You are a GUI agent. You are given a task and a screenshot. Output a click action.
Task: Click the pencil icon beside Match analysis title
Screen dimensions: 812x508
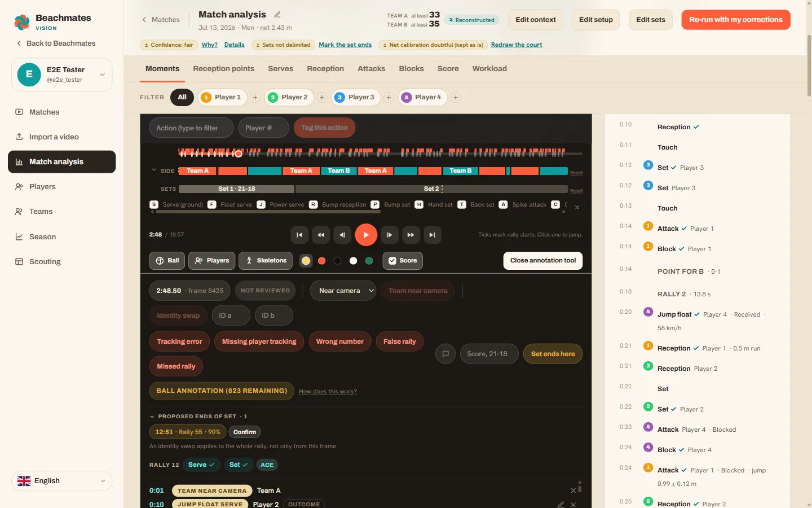pos(277,15)
